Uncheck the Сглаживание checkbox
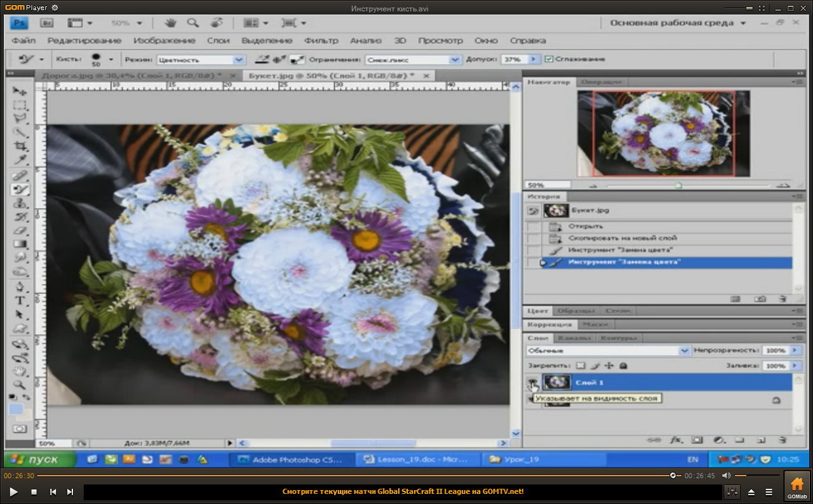 [549, 59]
